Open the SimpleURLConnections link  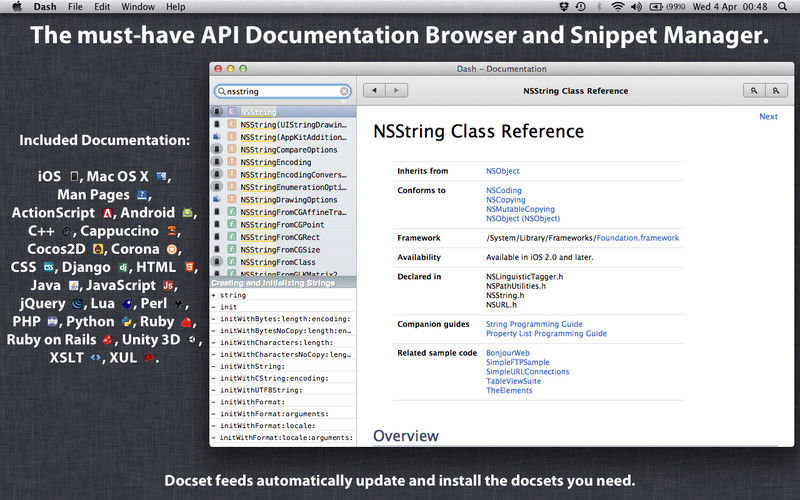click(x=528, y=372)
